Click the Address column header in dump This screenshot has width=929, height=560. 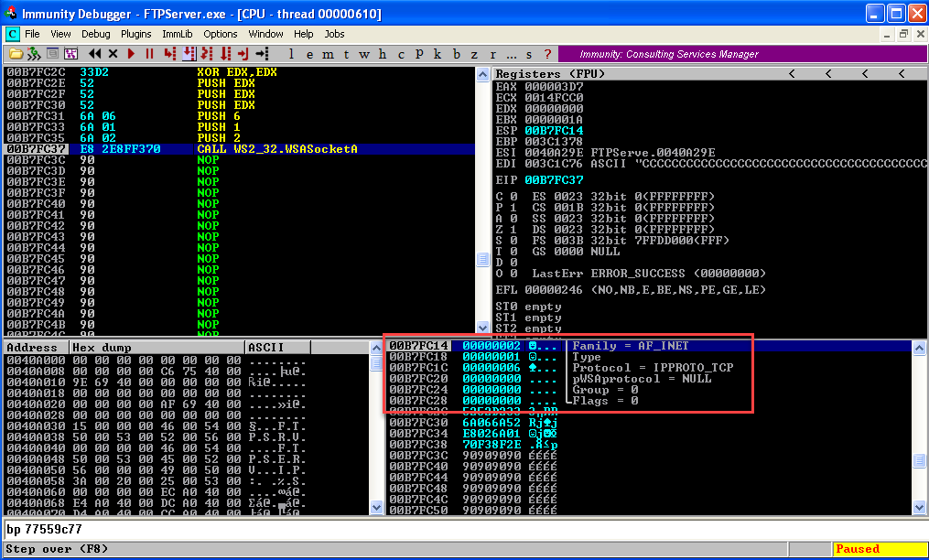tap(37, 348)
